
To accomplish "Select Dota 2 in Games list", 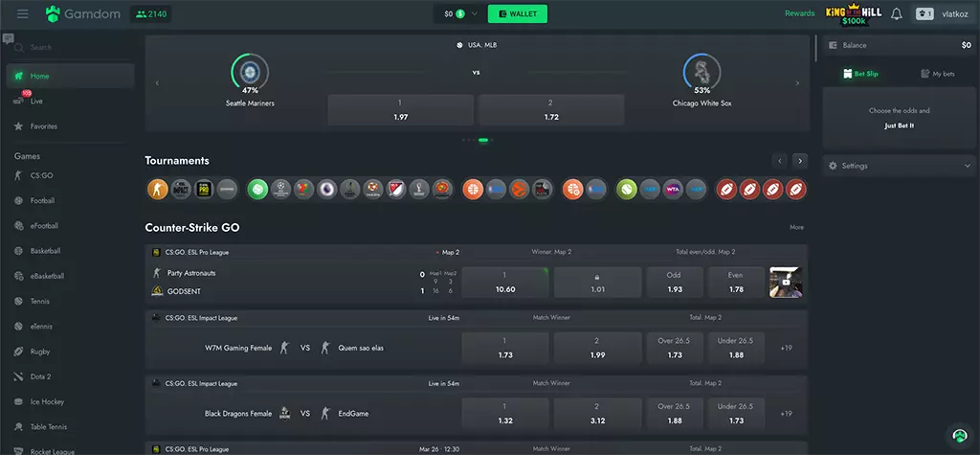I will pyautogui.click(x=71, y=376).
